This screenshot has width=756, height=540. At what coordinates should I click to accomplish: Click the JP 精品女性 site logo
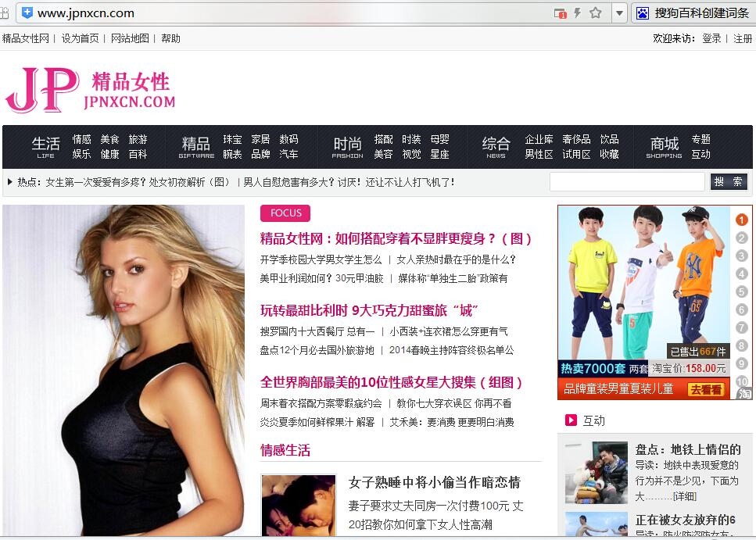coord(90,90)
